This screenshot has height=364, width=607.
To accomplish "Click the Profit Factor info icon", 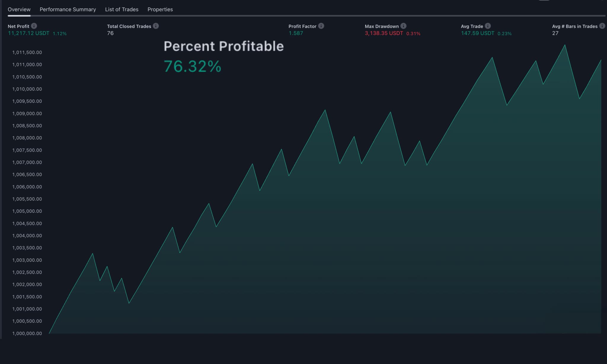I will tap(321, 26).
